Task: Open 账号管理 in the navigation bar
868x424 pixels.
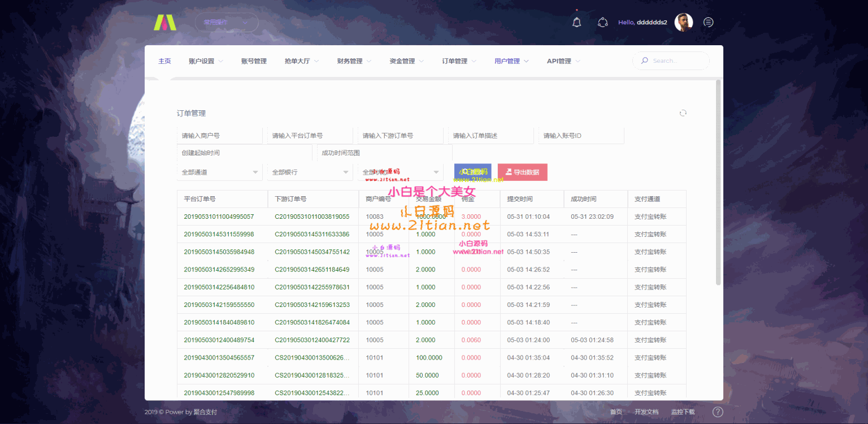Action: click(x=254, y=61)
